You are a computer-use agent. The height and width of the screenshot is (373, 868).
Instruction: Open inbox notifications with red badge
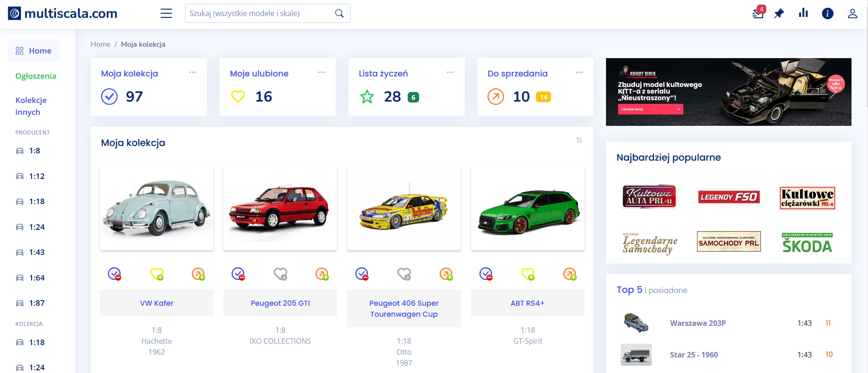pos(758,12)
